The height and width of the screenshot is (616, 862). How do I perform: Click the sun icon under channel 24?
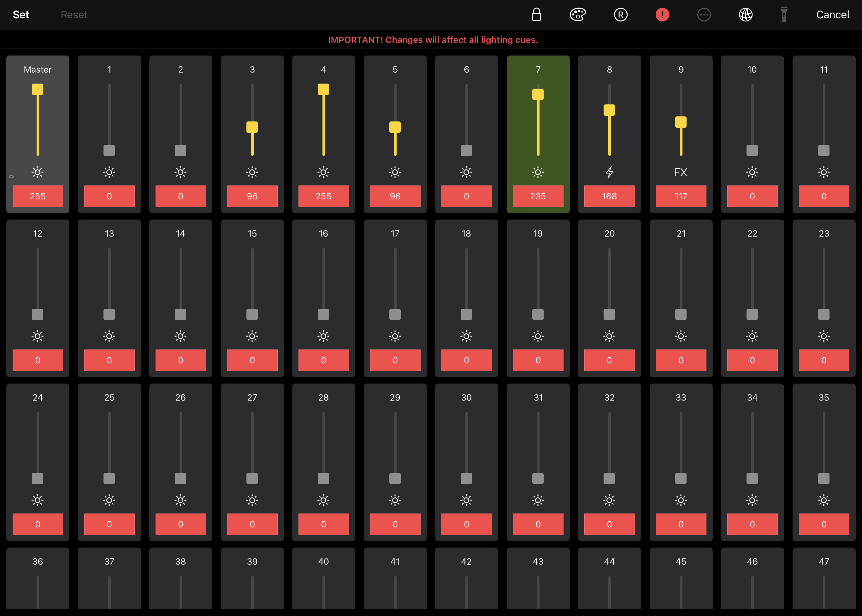pyautogui.click(x=38, y=500)
